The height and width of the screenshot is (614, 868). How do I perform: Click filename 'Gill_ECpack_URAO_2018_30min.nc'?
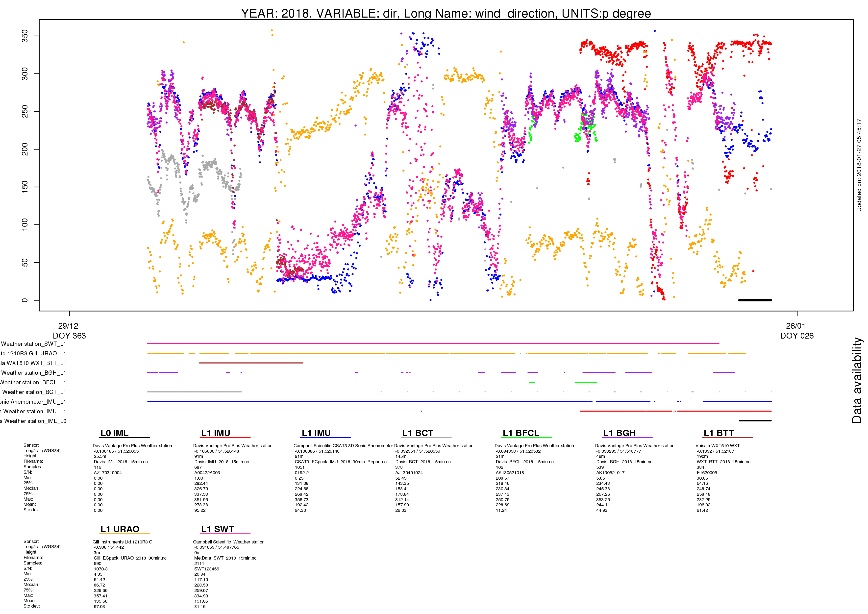(x=130, y=558)
